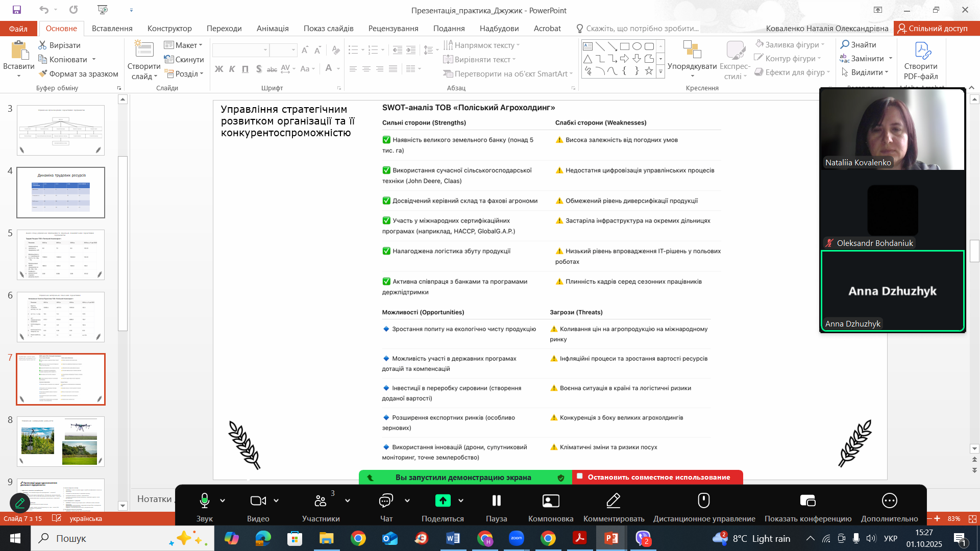Viewport: 980px width, 551px height.
Task: Click the Спільний доступ button
Action: [x=933, y=29]
